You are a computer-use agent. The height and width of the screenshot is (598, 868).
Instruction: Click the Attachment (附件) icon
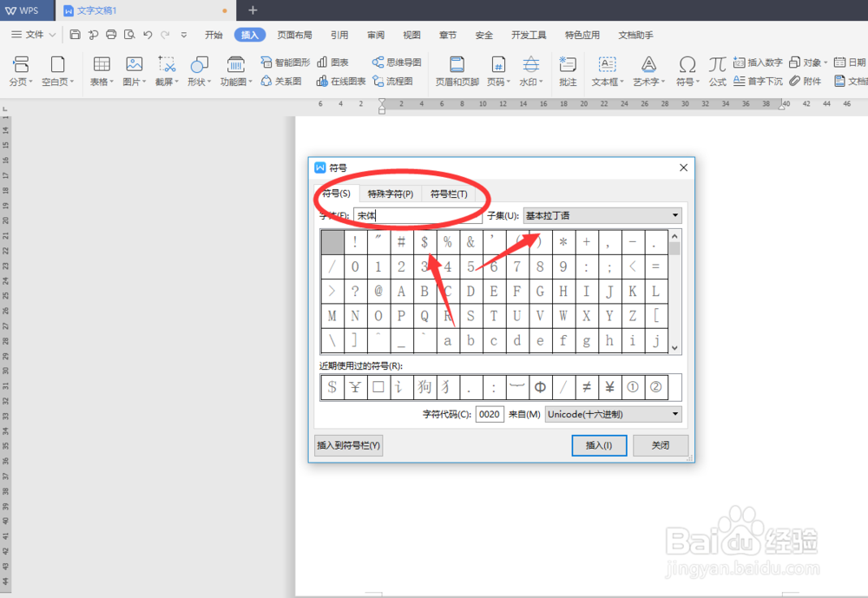point(806,82)
